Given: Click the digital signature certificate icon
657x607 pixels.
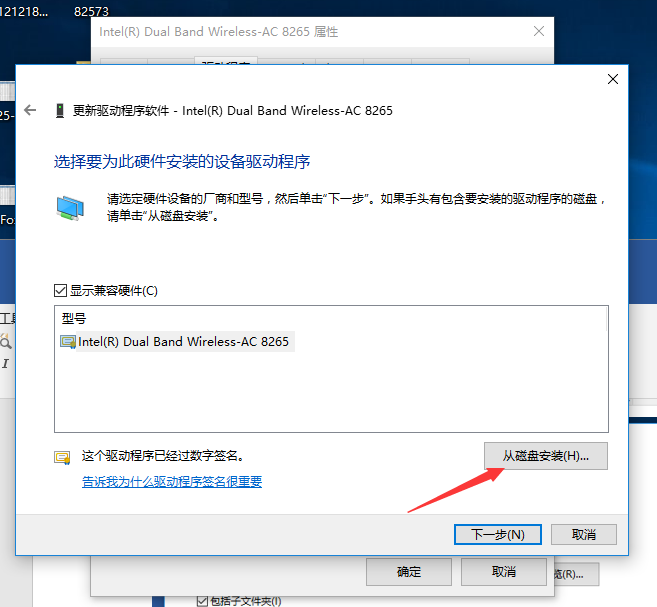Looking at the screenshot, I should (62, 457).
